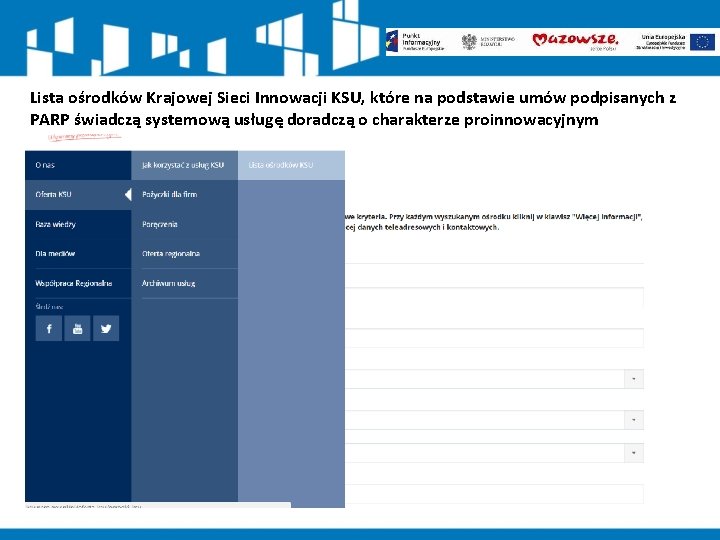This screenshot has height=540, width=720.
Task: Open the Twitter social icon
Action: click(x=106, y=328)
